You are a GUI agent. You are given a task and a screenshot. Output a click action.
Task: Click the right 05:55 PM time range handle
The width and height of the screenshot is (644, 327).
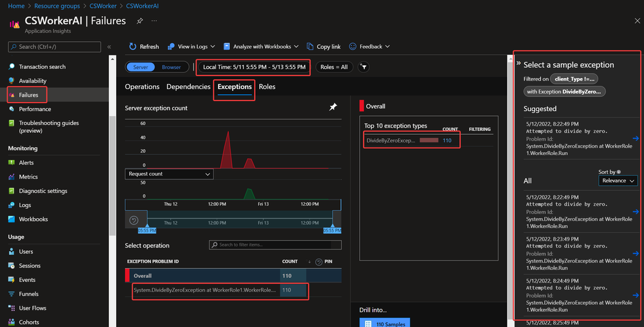[332, 230]
